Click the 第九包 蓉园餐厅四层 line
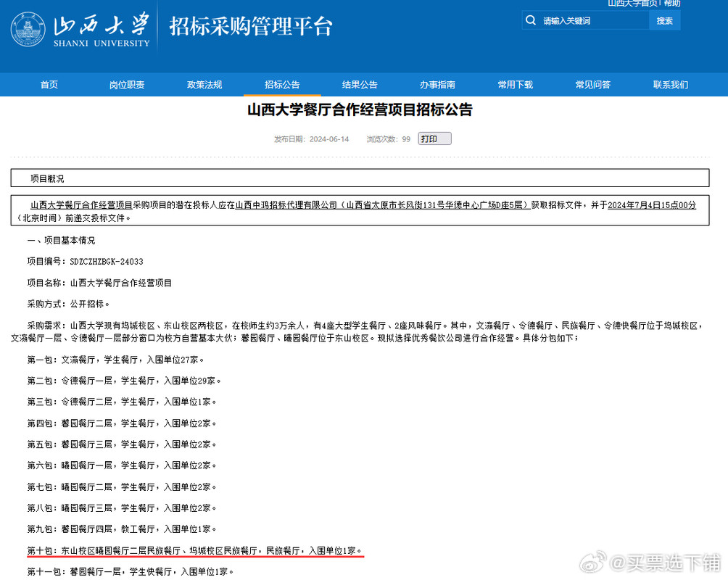The height and width of the screenshot is (580, 728). (x=122, y=529)
